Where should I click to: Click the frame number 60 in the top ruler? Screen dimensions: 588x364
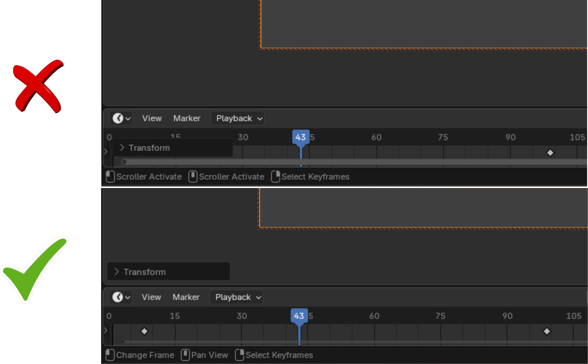point(376,138)
